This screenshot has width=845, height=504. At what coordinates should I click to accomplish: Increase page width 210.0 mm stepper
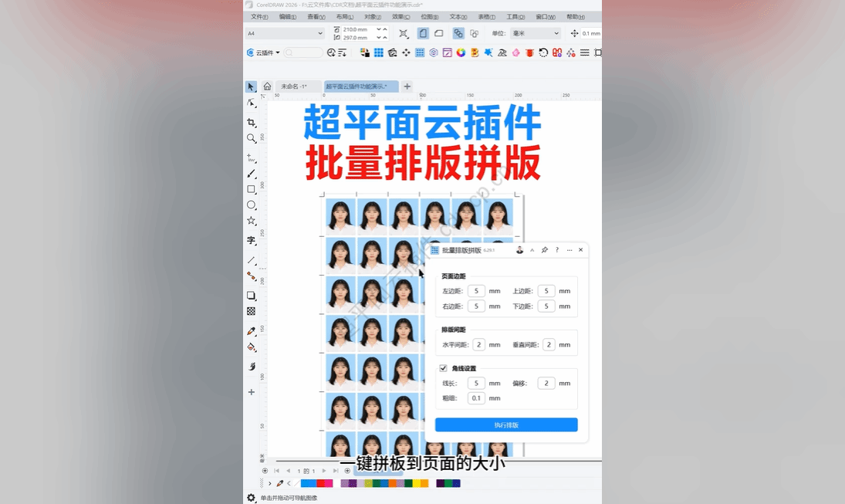(x=385, y=29)
